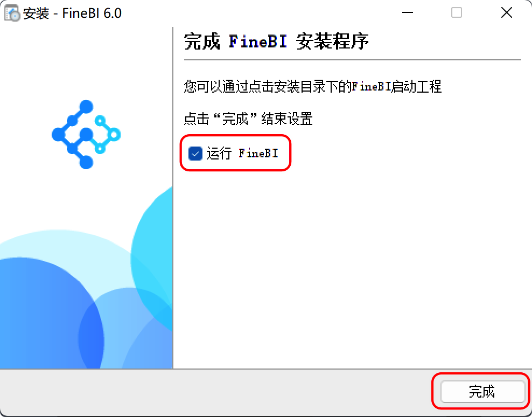532x417 pixels.
Task: Minimize the FineBI installer window
Action: click(x=407, y=13)
